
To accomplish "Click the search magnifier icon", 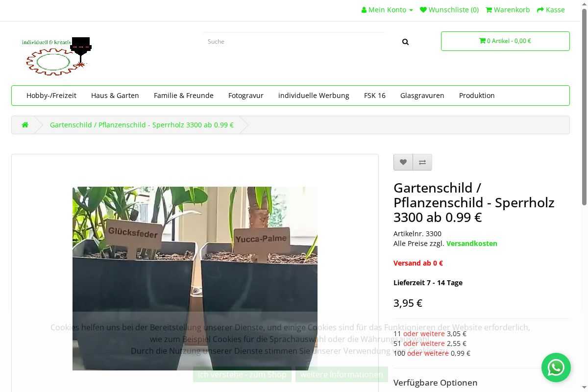I will tap(405, 42).
